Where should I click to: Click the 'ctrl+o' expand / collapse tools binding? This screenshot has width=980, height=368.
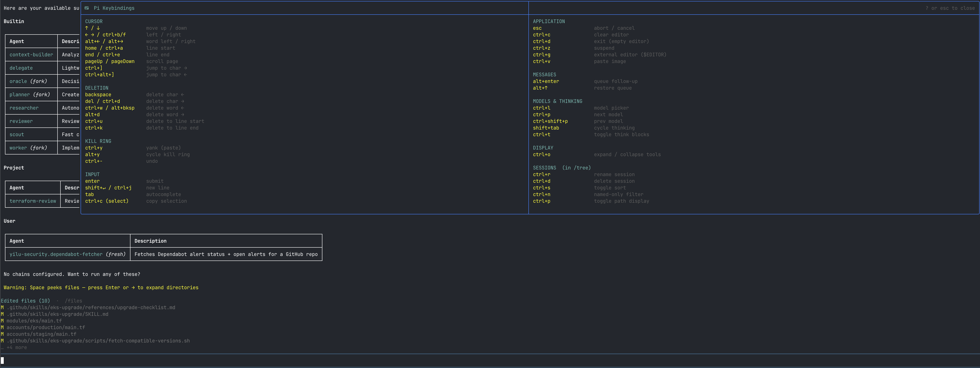point(542,154)
